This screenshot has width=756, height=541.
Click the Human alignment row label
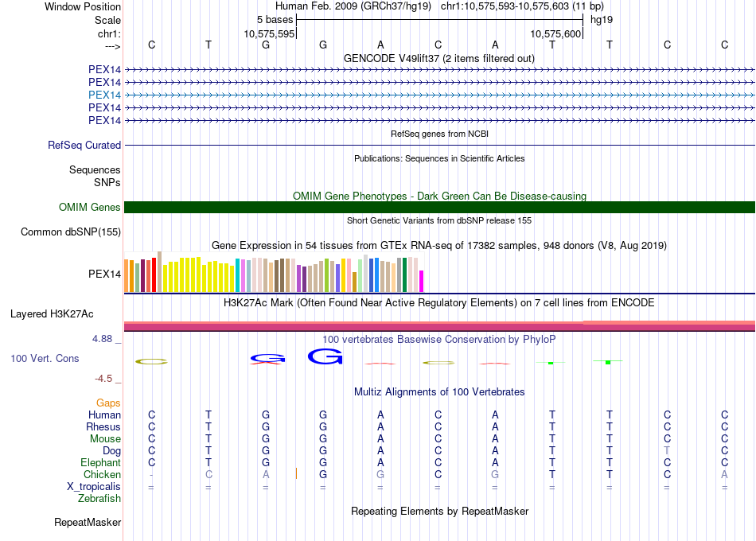pyautogui.click(x=104, y=415)
